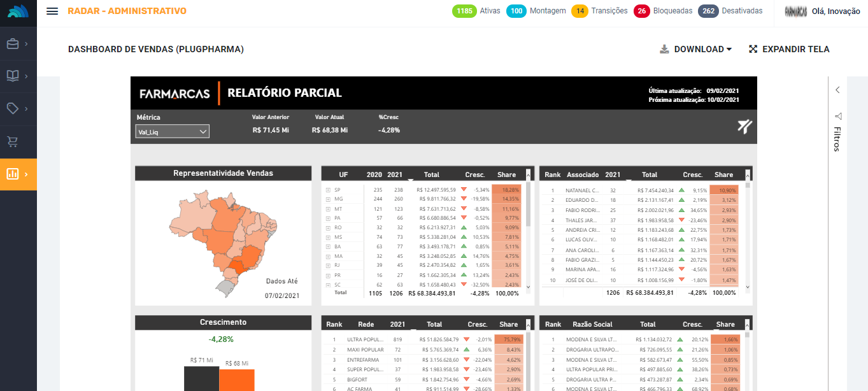Click Expandir Tela button

coord(789,49)
